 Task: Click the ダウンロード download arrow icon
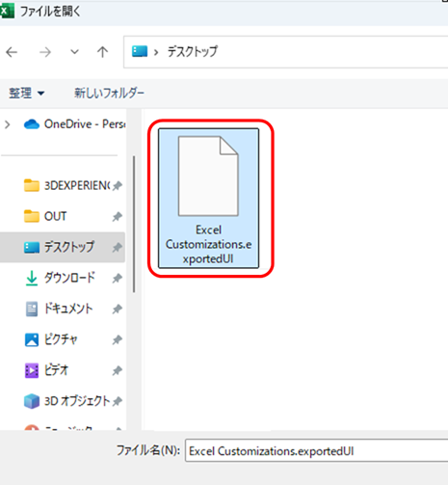click(32, 278)
